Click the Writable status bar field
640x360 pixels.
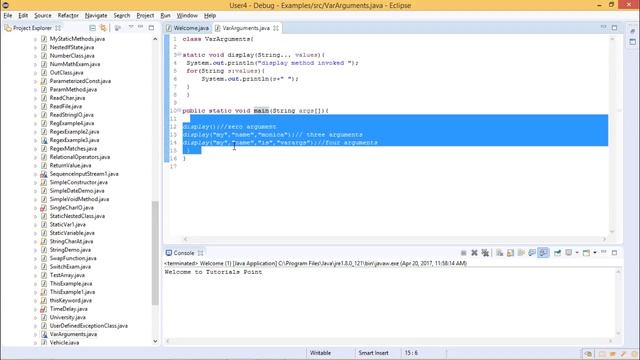coord(320,353)
